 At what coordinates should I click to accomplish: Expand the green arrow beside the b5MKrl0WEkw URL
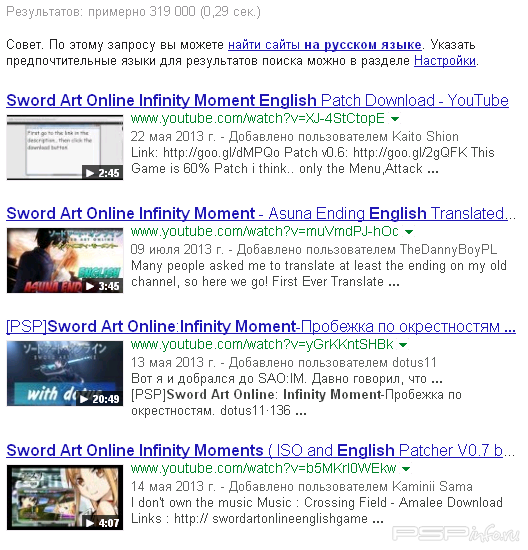tap(406, 469)
